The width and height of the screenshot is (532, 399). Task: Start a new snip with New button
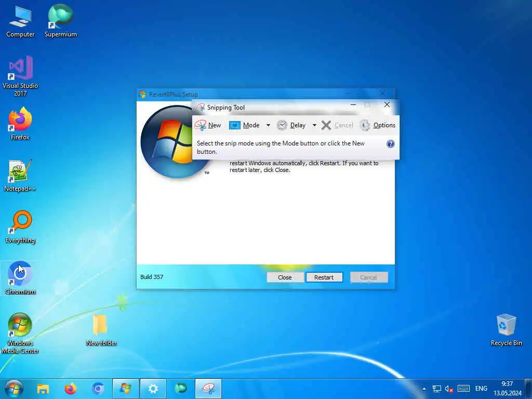point(208,125)
